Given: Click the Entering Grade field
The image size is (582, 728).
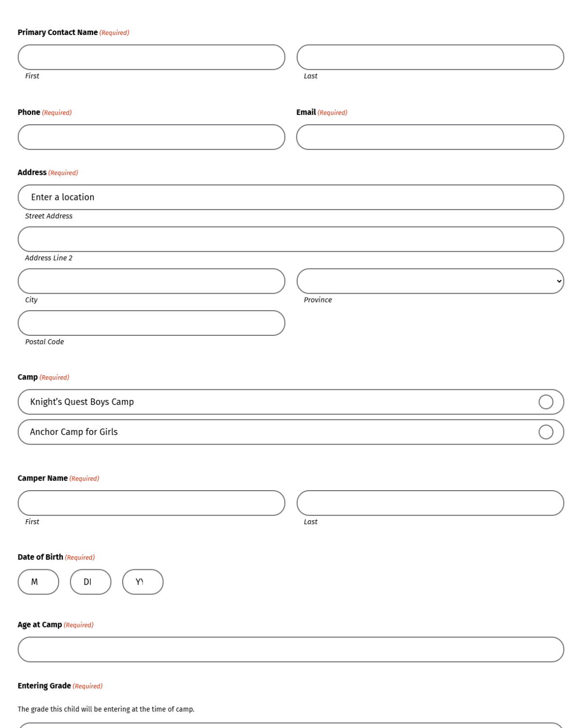Looking at the screenshot, I should pyautogui.click(x=291, y=726).
